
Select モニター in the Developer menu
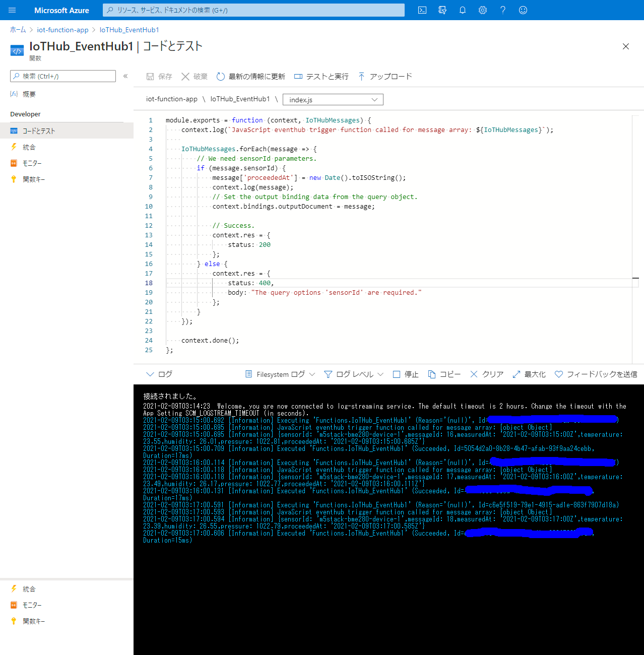point(32,163)
